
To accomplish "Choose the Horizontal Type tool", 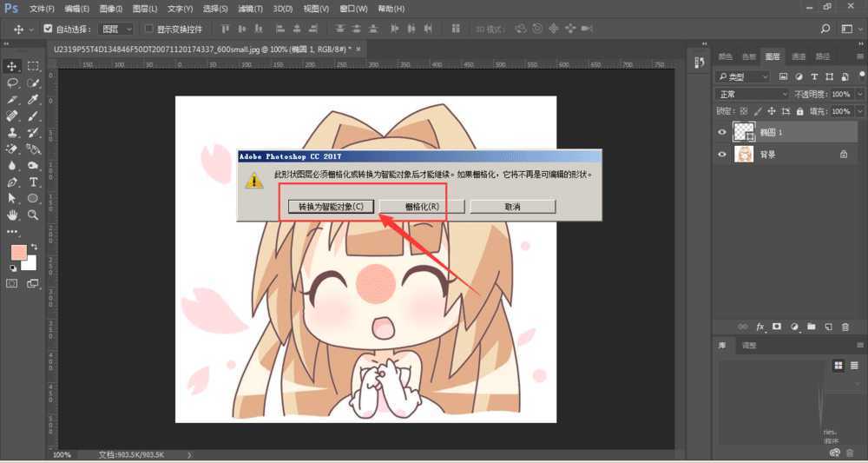I will [x=34, y=182].
